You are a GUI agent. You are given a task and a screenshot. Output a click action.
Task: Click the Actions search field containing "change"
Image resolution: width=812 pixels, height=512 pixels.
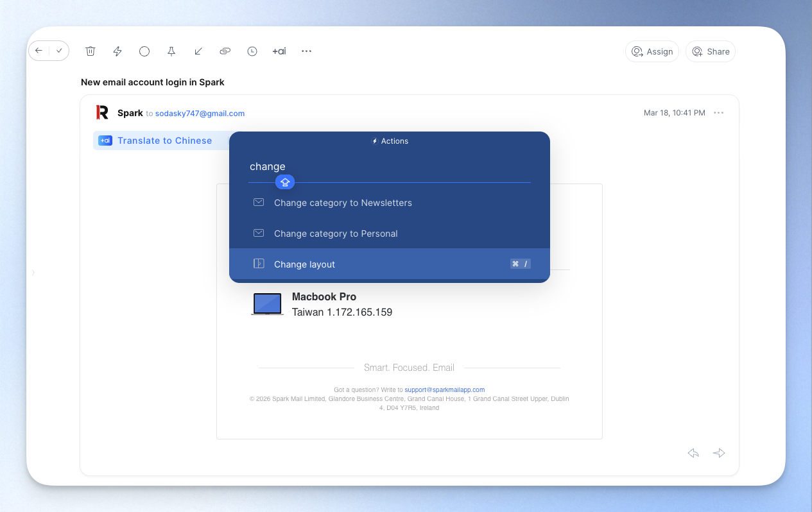(x=385, y=167)
